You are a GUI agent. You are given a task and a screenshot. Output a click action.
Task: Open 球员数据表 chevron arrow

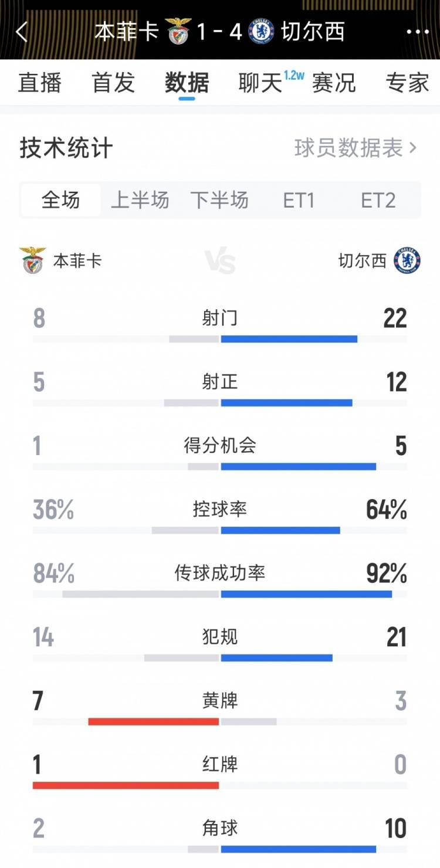(x=412, y=148)
